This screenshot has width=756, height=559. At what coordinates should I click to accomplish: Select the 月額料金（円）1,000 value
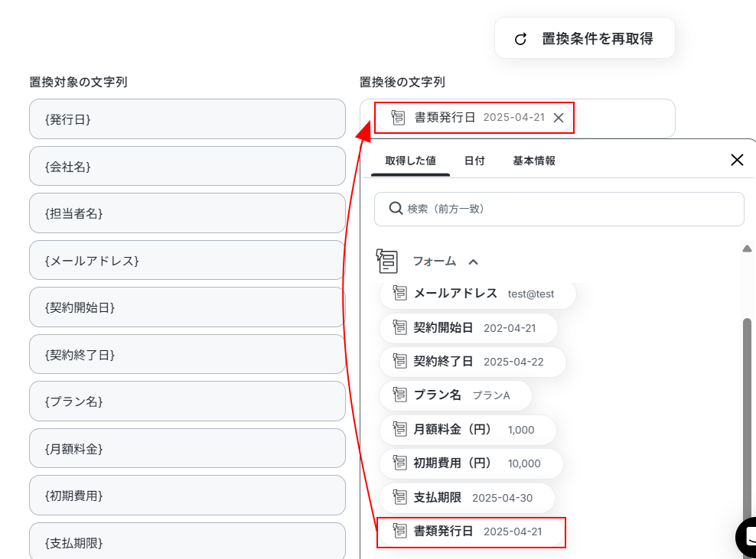(x=468, y=430)
